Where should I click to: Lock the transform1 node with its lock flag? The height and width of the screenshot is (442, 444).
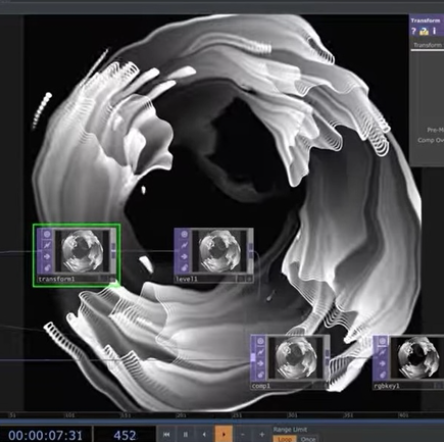click(x=47, y=267)
